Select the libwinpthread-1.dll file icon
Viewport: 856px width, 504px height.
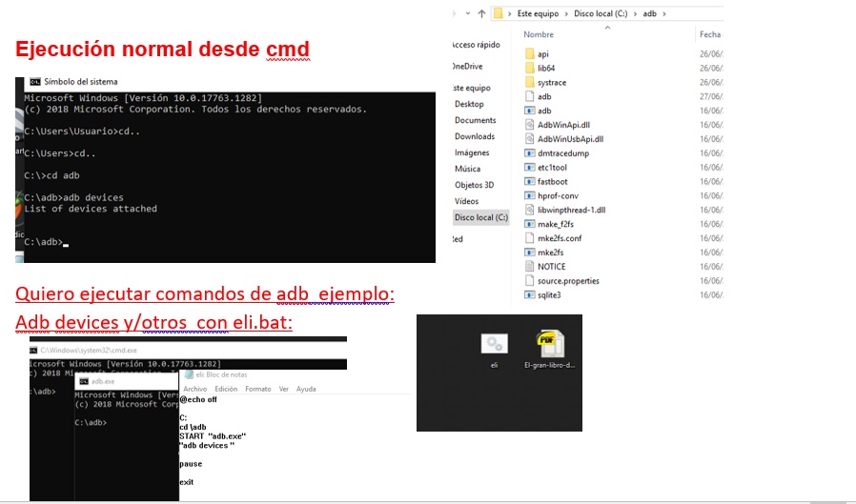(529, 210)
